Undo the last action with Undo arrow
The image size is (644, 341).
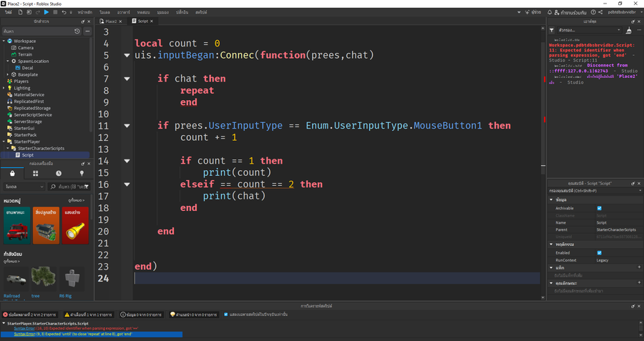(x=64, y=12)
